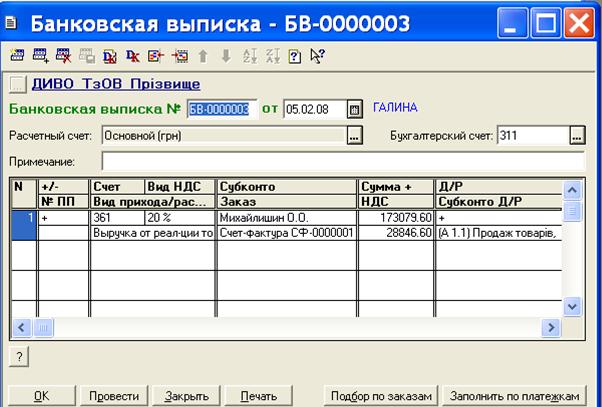
Task: Click the Михайлишин О.О. cell
Action: 287,218
